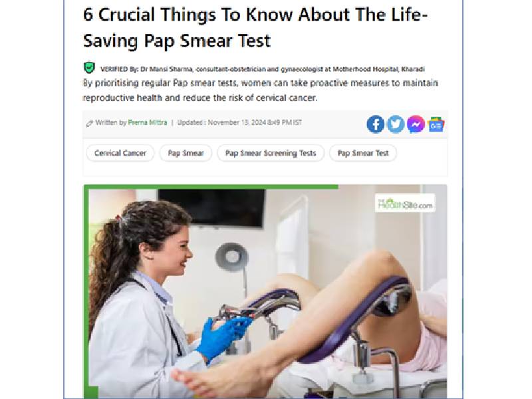
Task: Share via Messenger icon
Action: point(416,124)
